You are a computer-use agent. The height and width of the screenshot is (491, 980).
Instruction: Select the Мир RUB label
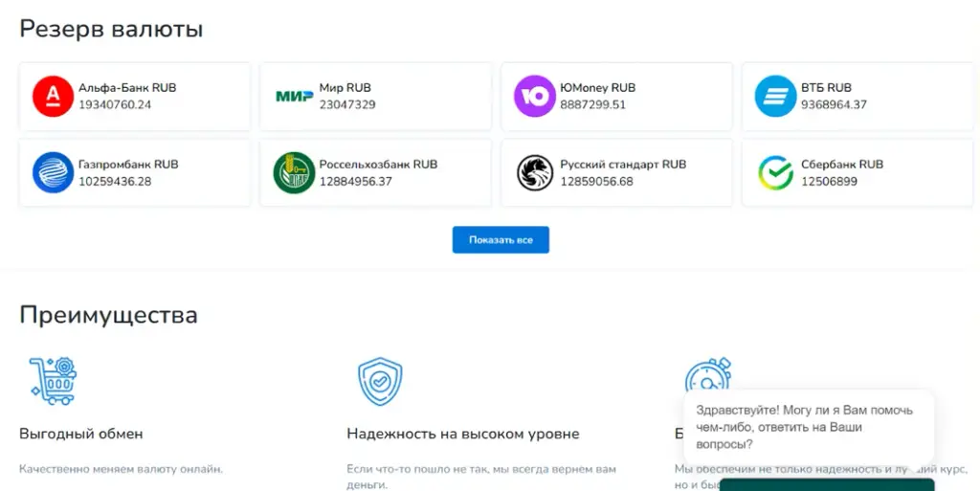coord(345,88)
